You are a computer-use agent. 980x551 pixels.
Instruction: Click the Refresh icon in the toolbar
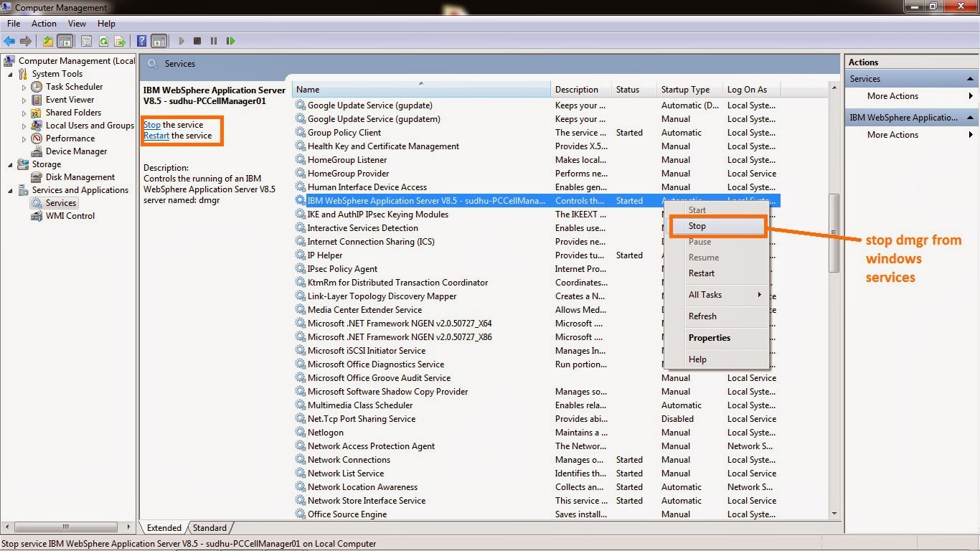pyautogui.click(x=103, y=41)
